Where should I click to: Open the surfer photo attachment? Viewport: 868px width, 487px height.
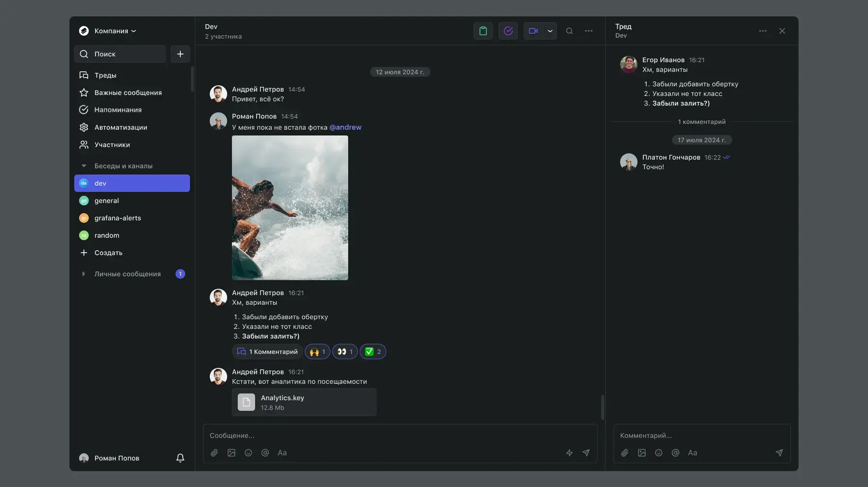(x=290, y=208)
